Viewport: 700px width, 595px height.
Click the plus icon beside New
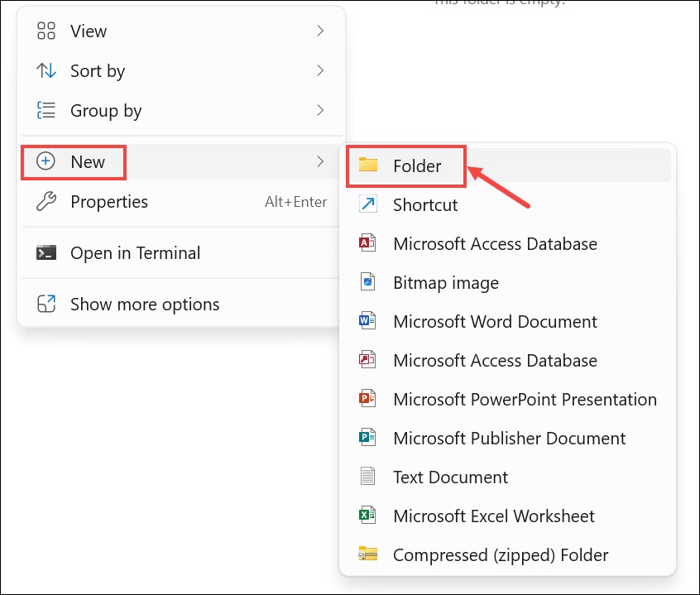click(46, 161)
